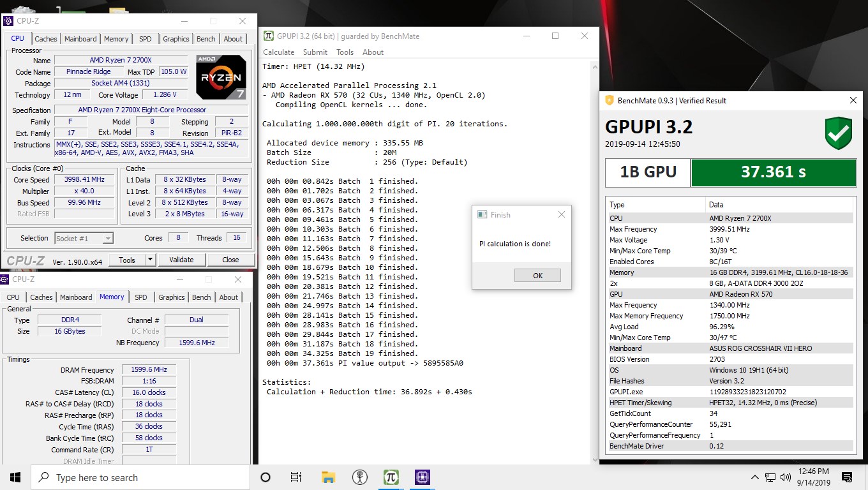The height and width of the screenshot is (490, 868).
Task: Click the Data column header in BenchMate
Action: [x=779, y=205]
